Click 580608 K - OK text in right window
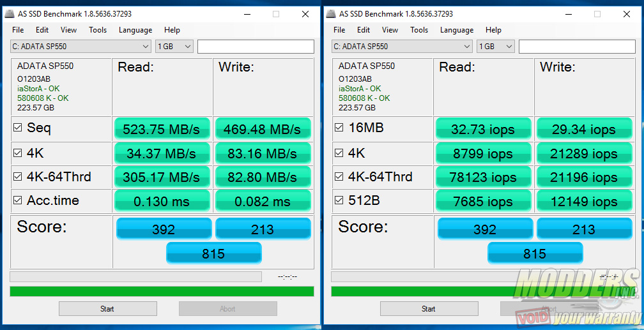This screenshot has height=330, width=644. 364,98
